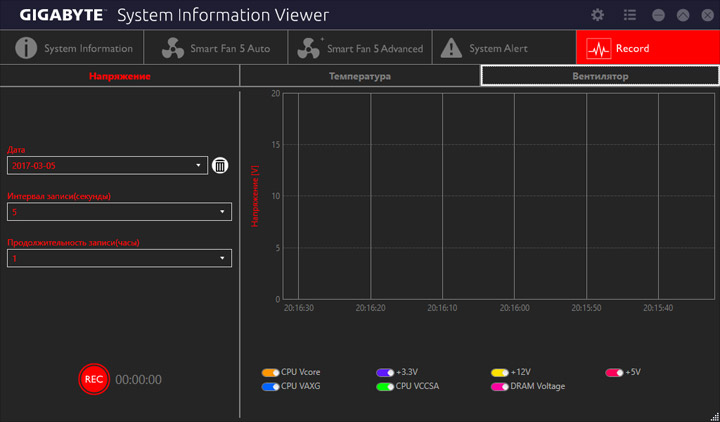Click the +12V legend label
Image resolution: width=720 pixels, height=422 pixels.
pos(521,372)
